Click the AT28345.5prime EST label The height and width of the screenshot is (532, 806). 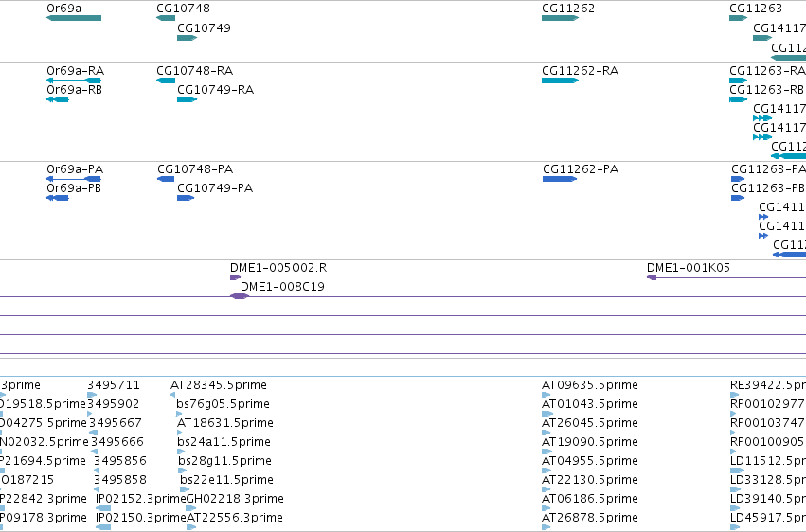pos(219,385)
